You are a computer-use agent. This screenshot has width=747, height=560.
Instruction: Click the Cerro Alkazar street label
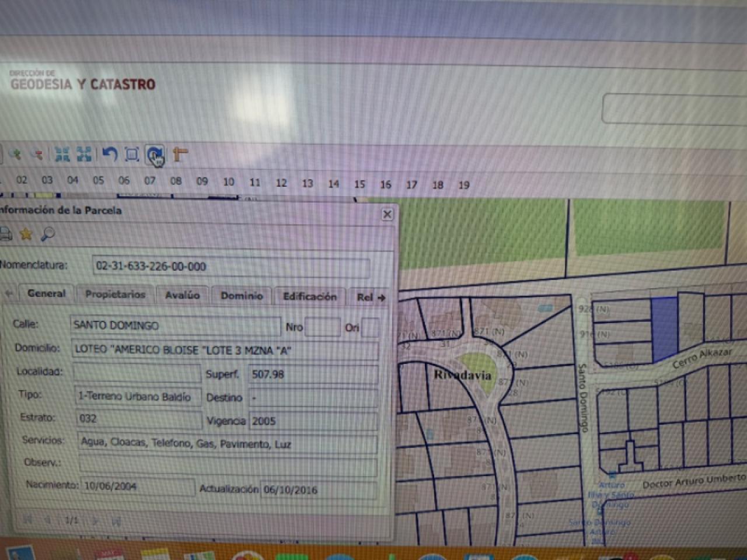pos(702,358)
